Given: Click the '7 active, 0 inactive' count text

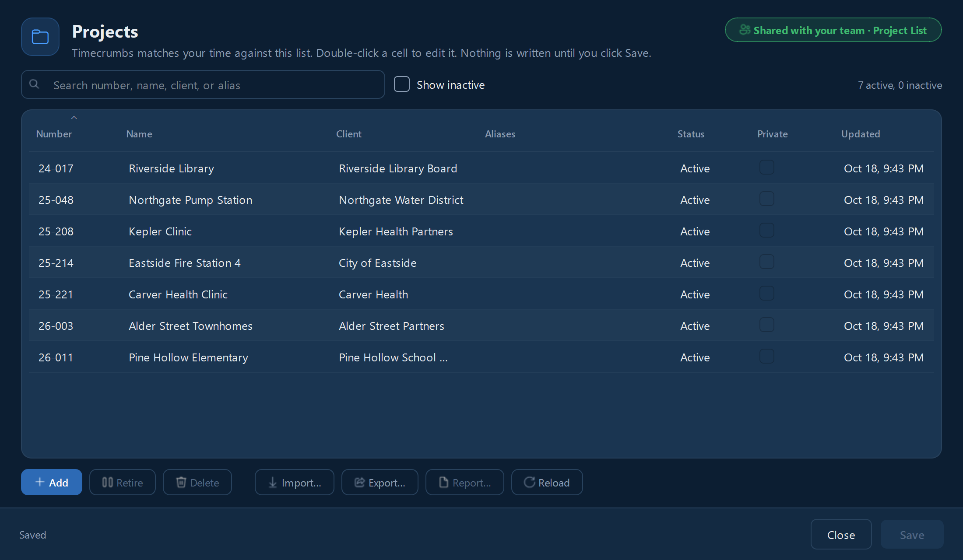Looking at the screenshot, I should [x=900, y=85].
